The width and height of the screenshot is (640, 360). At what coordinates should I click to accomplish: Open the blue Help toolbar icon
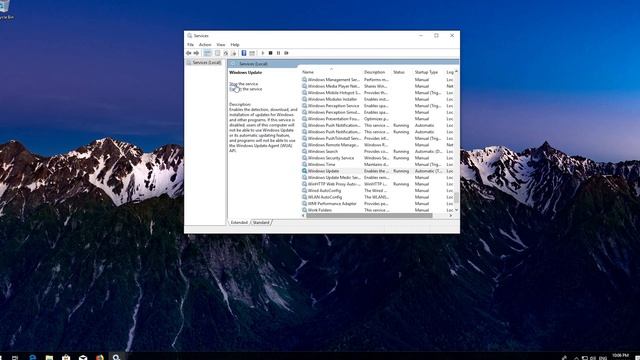click(x=244, y=53)
